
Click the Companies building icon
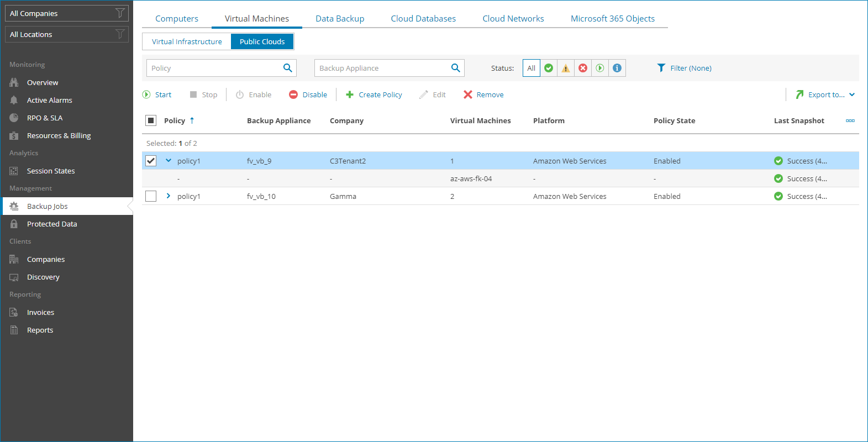[x=14, y=259]
